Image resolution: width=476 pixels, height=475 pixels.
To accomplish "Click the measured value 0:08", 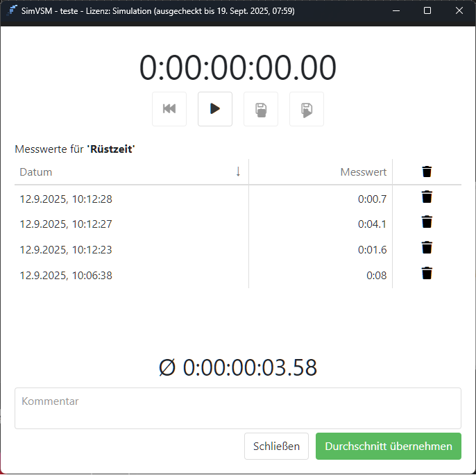I will point(376,275).
